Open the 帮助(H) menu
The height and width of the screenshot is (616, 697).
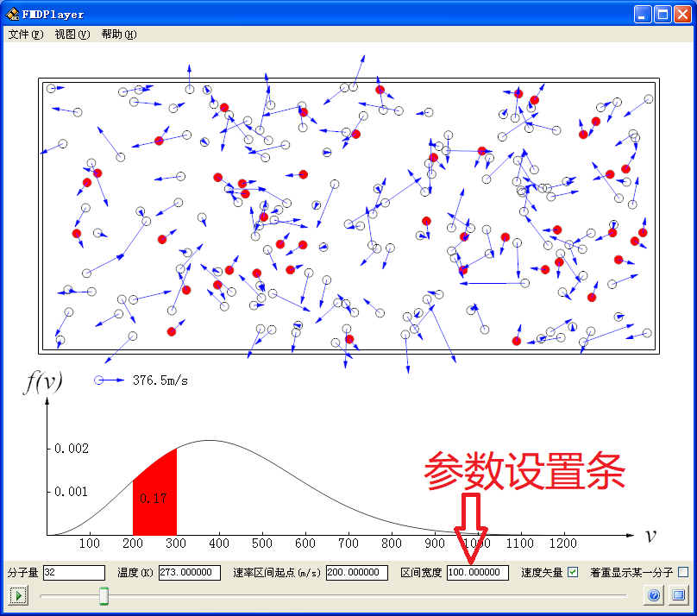[x=119, y=35]
